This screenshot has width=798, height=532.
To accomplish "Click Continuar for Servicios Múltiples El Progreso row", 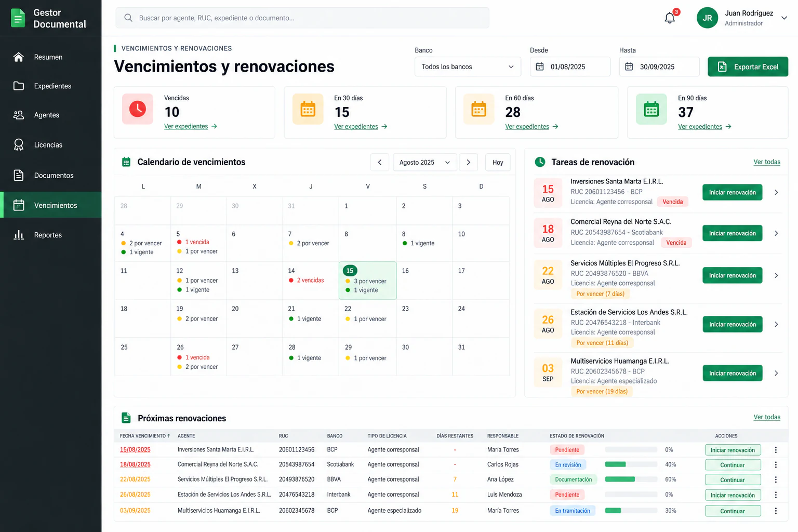I will pyautogui.click(x=733, y=480).
